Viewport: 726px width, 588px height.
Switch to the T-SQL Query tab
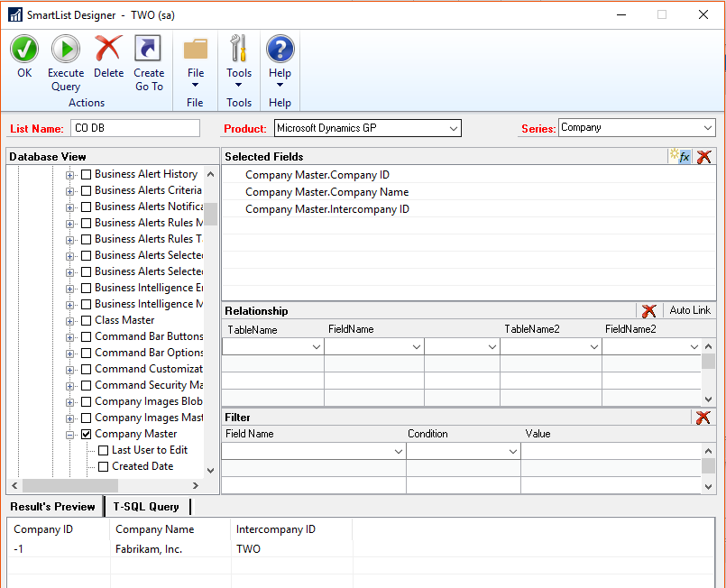(145, 507)
